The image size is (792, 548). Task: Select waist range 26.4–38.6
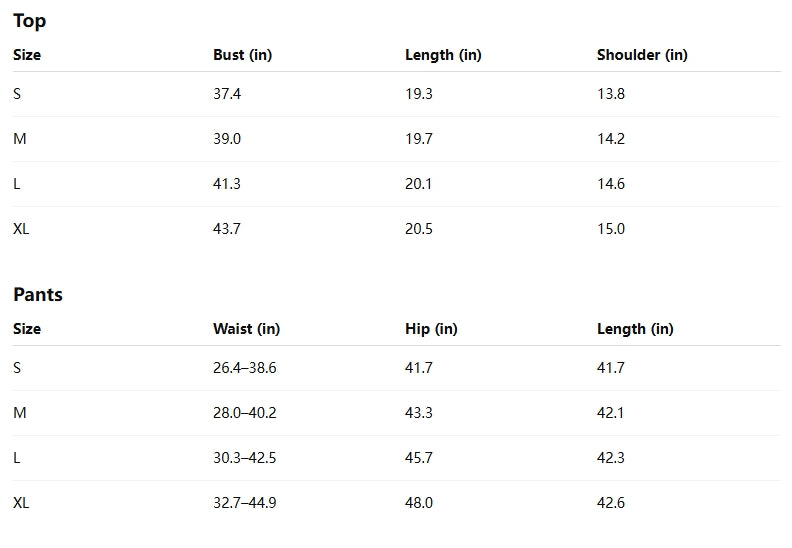click(244, 368)
